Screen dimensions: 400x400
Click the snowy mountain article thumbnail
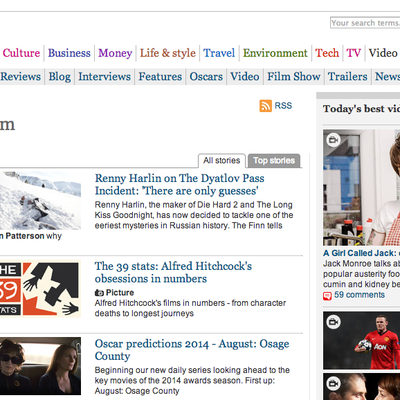(40, 201)
